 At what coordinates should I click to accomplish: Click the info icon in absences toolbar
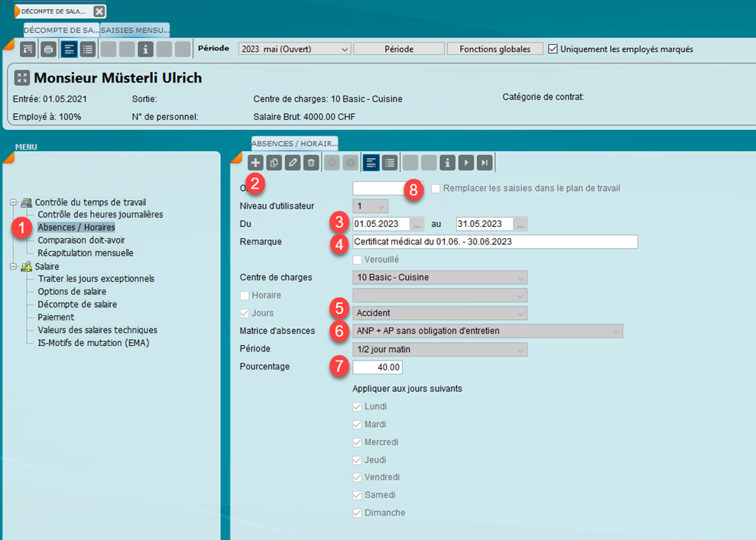click(448, 163)
